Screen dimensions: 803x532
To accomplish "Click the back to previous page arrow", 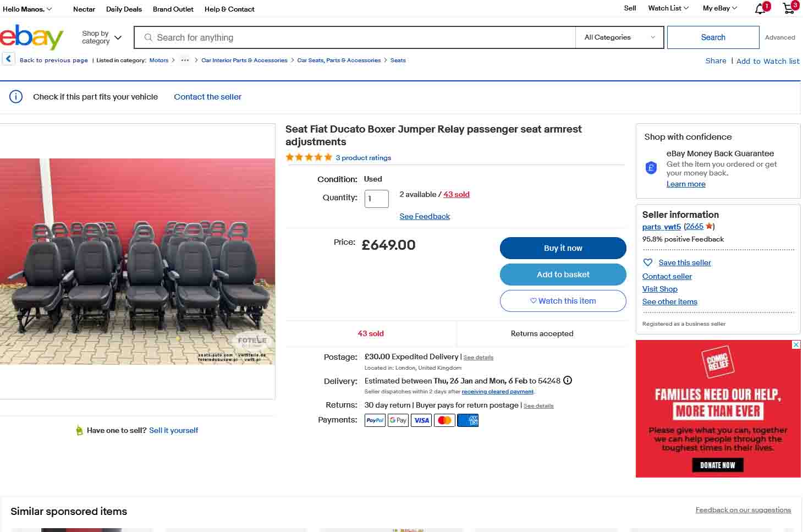I will pyautogui.click(x=8, y=59).
